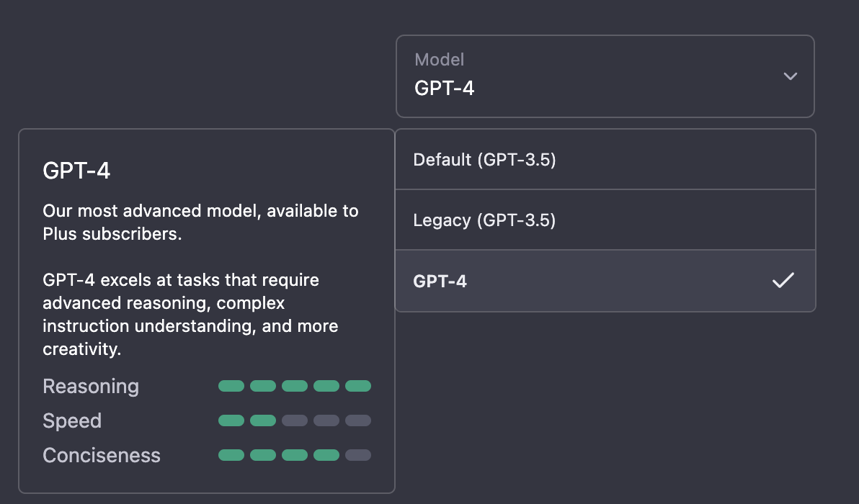
Task: Open the Model selector showing GPT-4
Action: (605, 76)
